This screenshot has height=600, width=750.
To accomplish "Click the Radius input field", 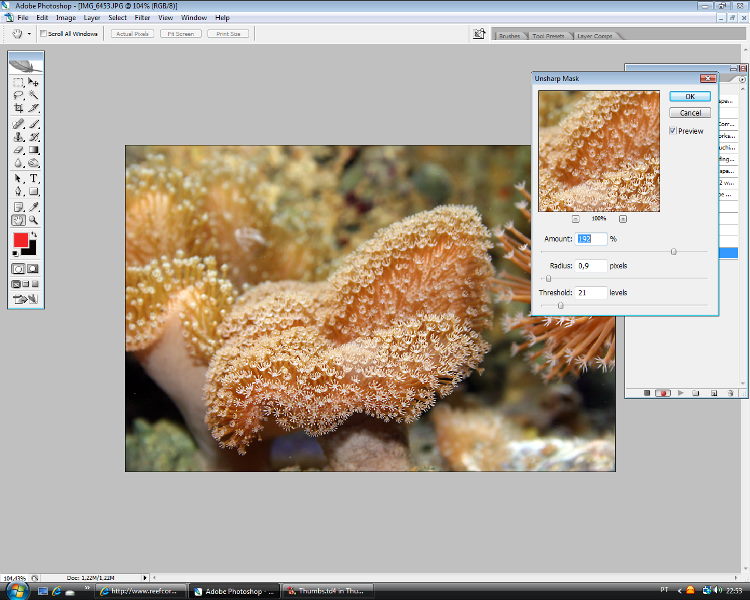I will coord(591,266).
